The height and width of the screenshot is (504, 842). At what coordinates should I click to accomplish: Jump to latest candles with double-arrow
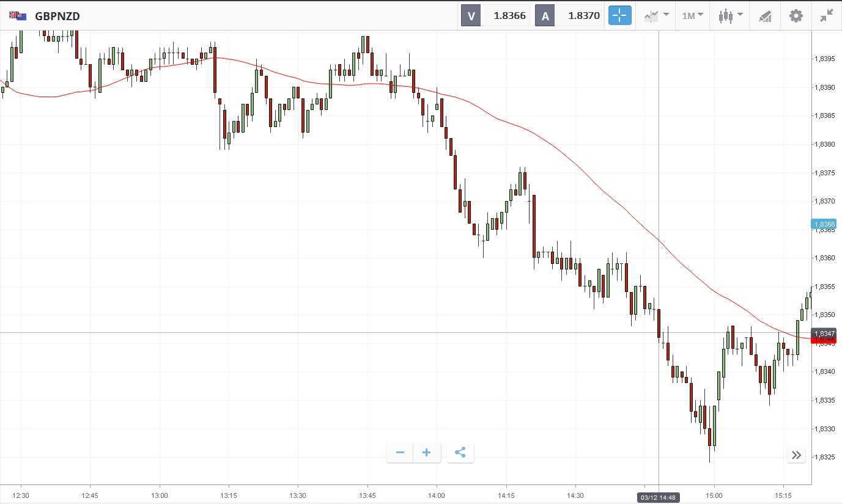click(796, 455)
